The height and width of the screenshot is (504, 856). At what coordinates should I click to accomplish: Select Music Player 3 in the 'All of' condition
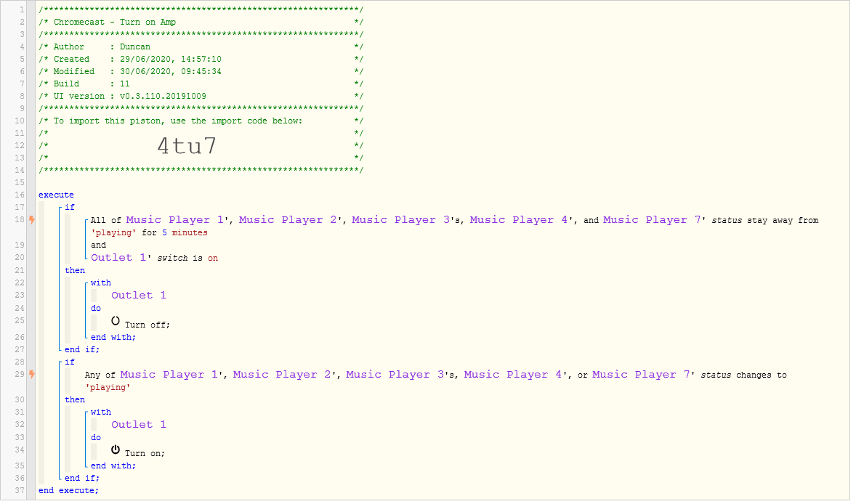tap(400, 220)
